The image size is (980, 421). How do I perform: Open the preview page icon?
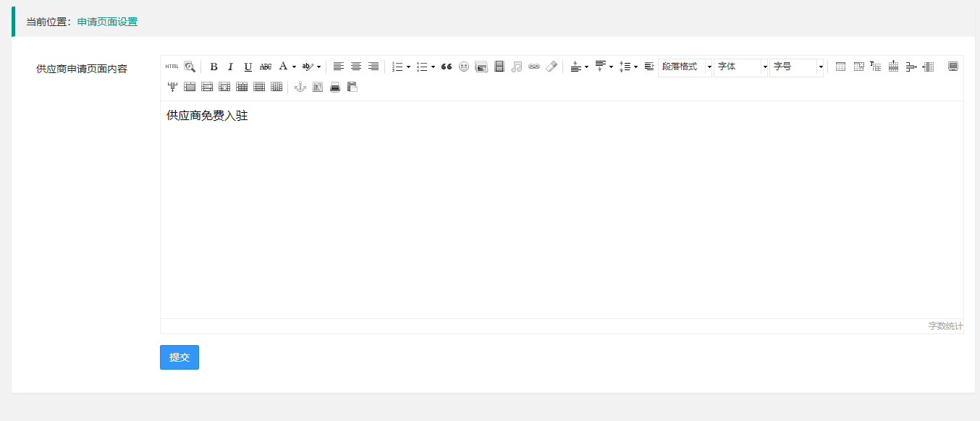(317, 87)
